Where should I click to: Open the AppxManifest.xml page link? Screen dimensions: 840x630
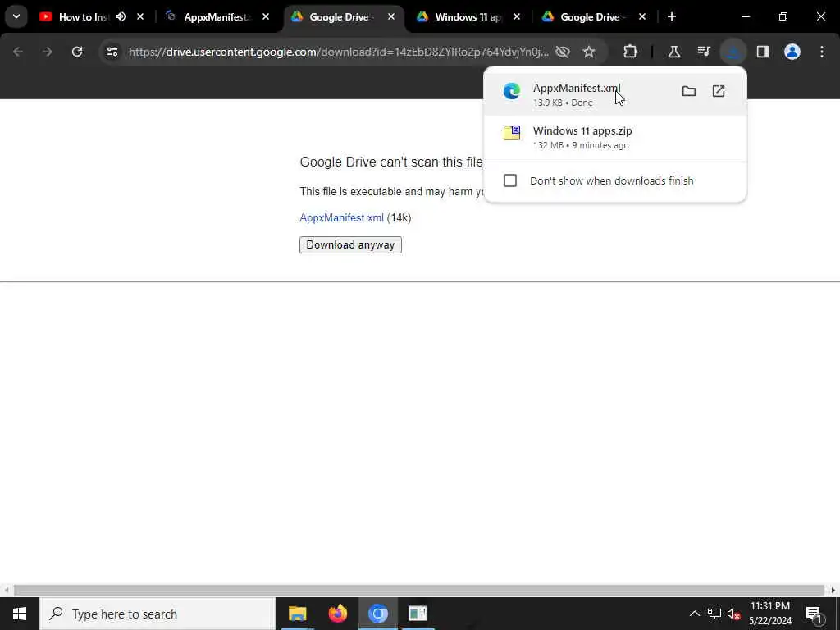(341, 217)
